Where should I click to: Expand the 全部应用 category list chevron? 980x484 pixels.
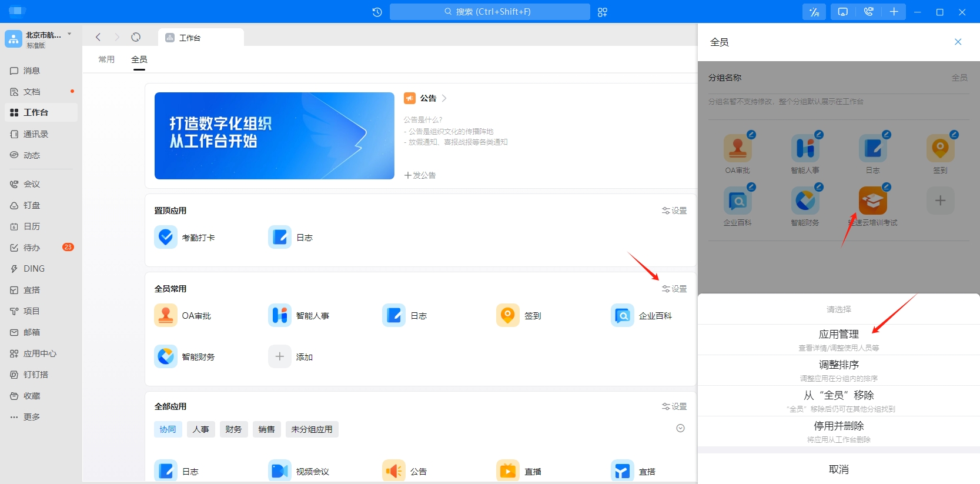pyautogui.click(x=680, y=428)
